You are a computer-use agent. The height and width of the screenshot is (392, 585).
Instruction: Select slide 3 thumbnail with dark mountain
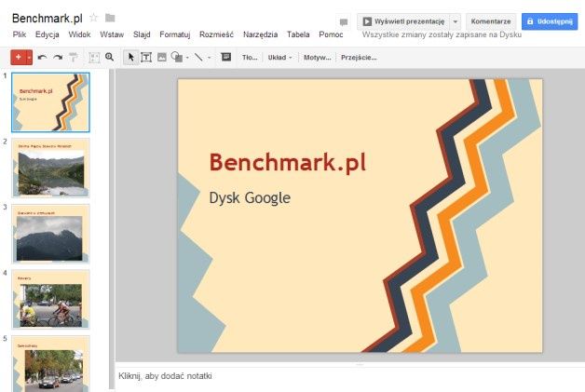(x=50, y=234)
